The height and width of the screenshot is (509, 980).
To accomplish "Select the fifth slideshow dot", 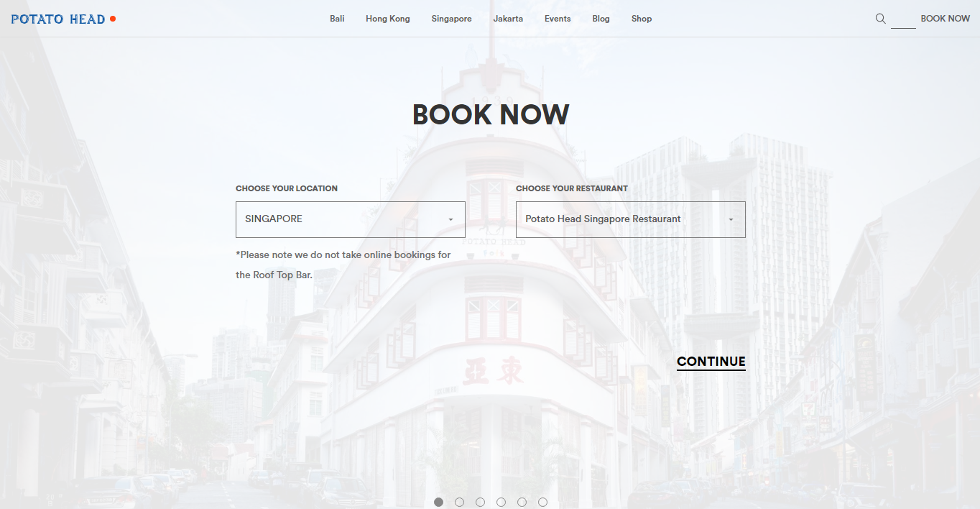I will coord(522,502).
